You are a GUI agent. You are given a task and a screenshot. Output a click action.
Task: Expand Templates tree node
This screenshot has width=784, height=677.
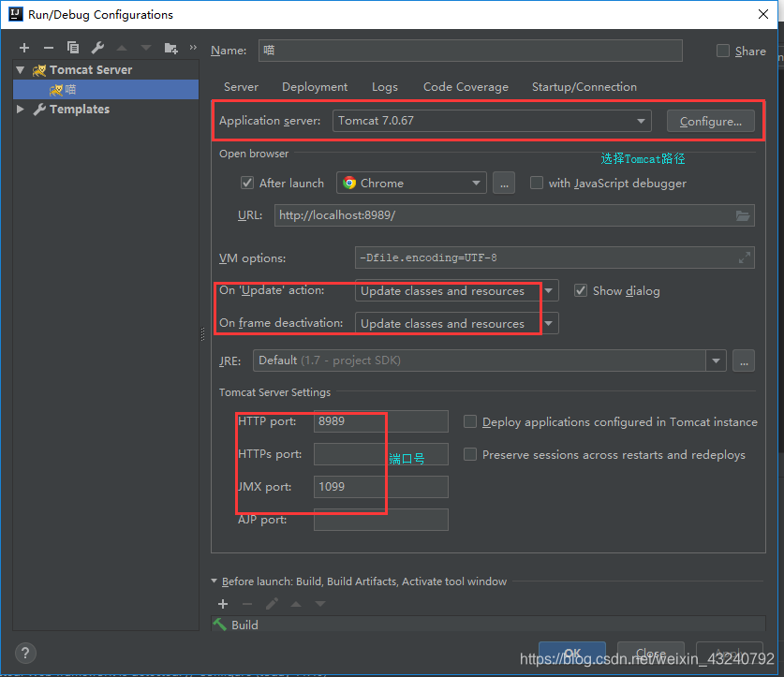[x=21, y=109]
